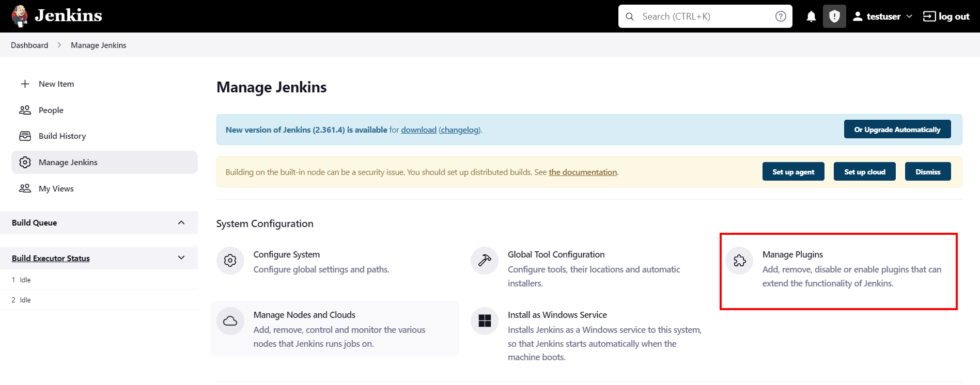Click the System Configuration heading

pyautogui.click(x=265, y=223)
